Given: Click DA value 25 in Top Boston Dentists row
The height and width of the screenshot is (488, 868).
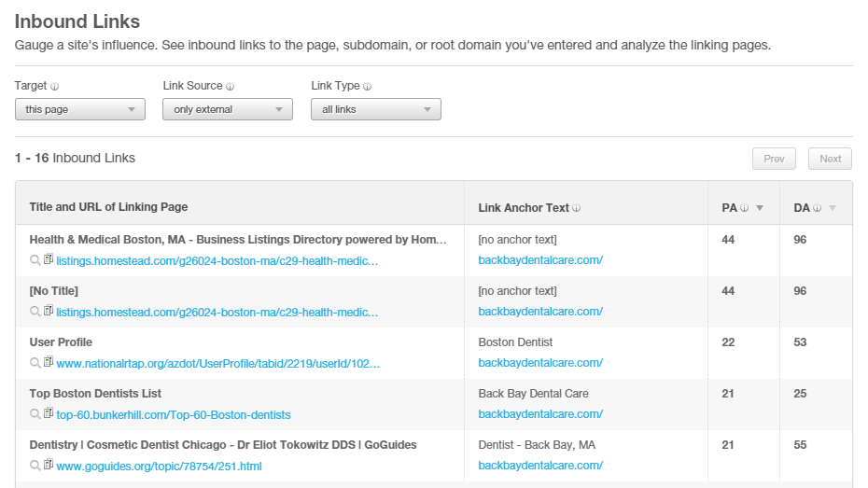Looking at the screenshot, I should click(800, 394).
